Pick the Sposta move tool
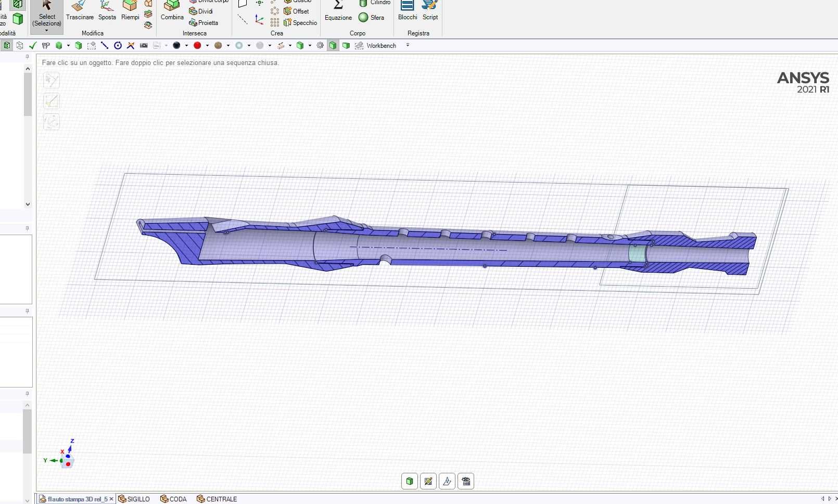The width and height of the screenshot is (838, 504). tap(107, 11)
